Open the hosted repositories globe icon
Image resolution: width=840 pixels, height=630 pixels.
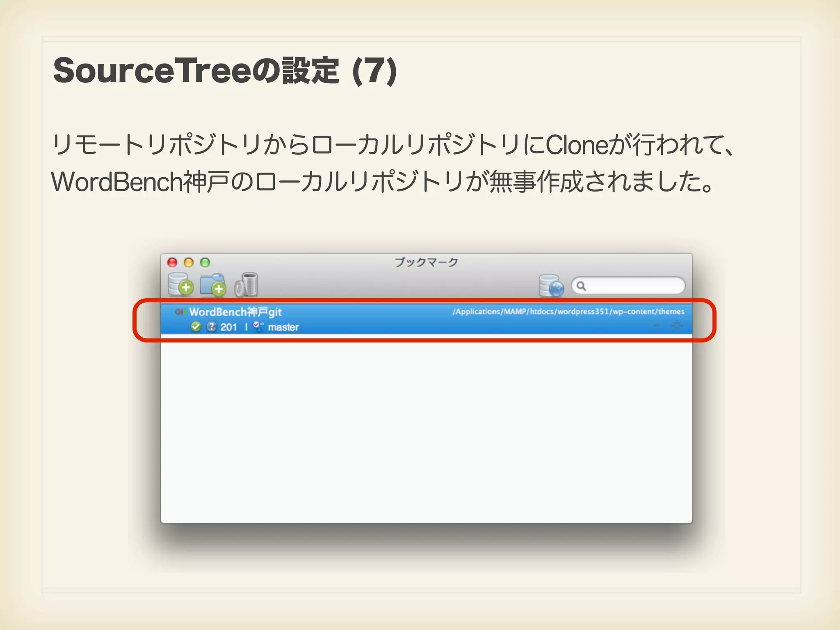551,285
